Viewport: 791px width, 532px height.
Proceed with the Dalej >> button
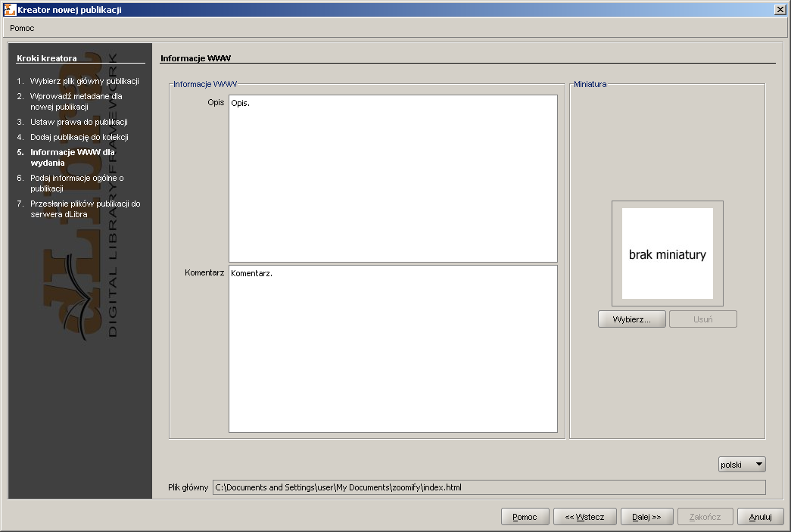tap(646, 517)
